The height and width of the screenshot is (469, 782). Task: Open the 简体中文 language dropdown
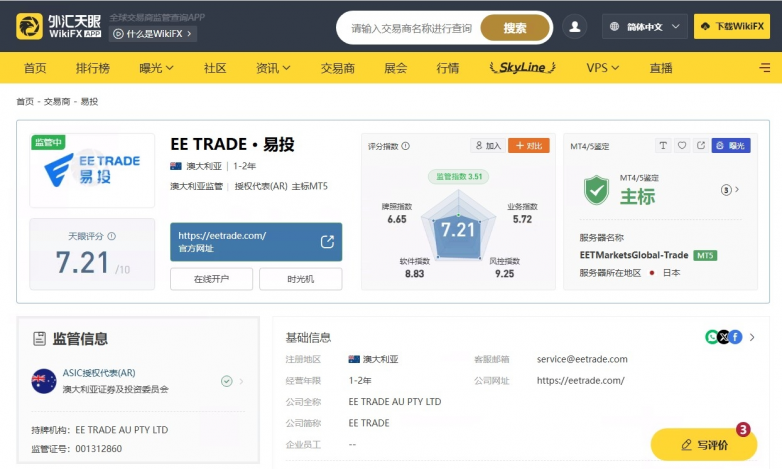[x=646, y=28]
